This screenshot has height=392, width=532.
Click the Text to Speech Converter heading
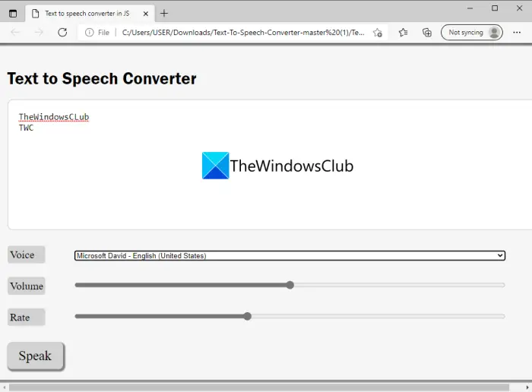click(102, 79)
